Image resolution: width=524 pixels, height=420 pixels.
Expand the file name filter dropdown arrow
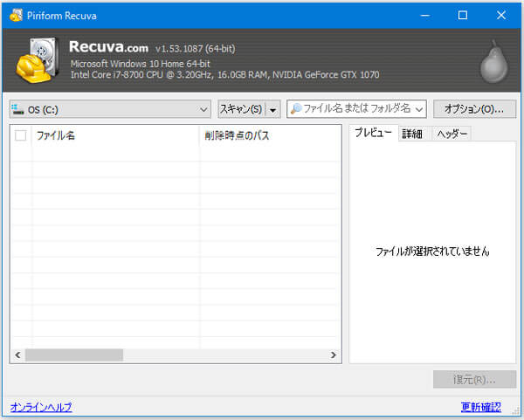(419, 109)
